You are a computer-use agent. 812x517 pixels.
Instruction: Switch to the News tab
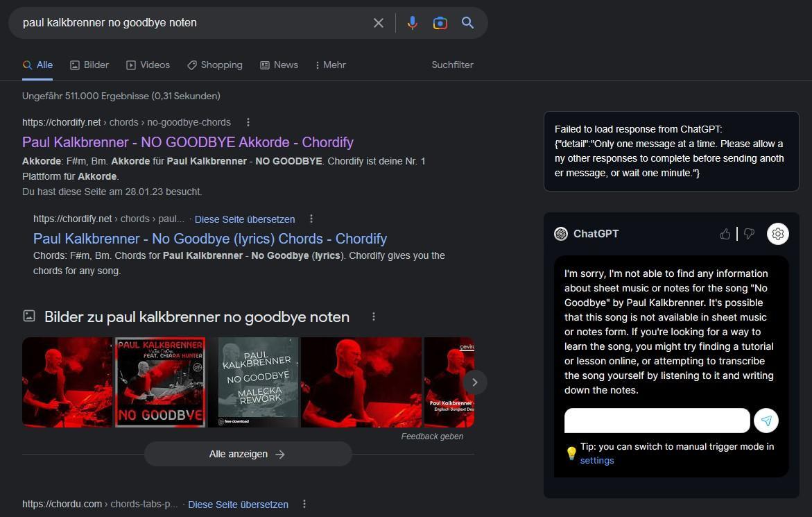tap(279, 65)
